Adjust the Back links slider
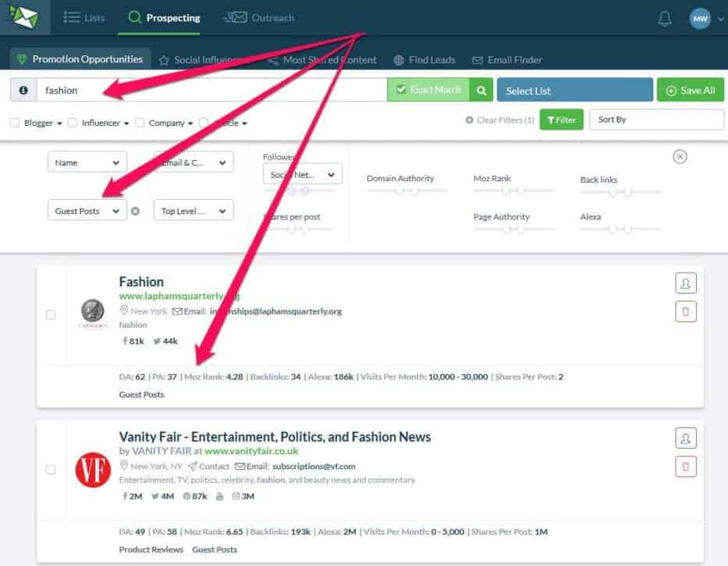 620,191
